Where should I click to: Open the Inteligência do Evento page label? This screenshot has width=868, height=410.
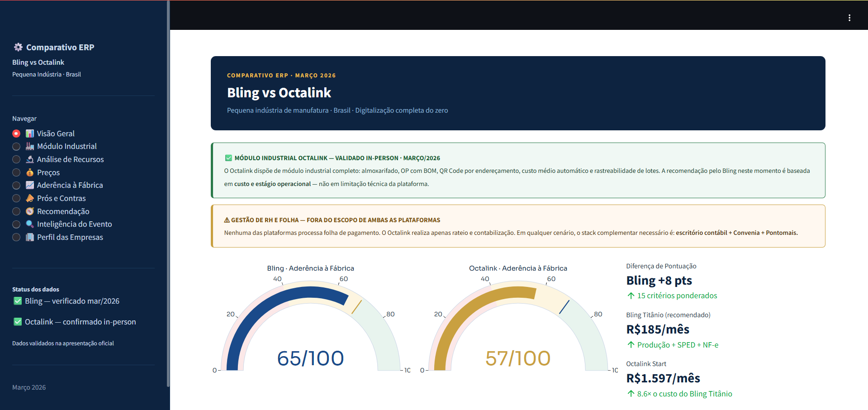point(75,224)
